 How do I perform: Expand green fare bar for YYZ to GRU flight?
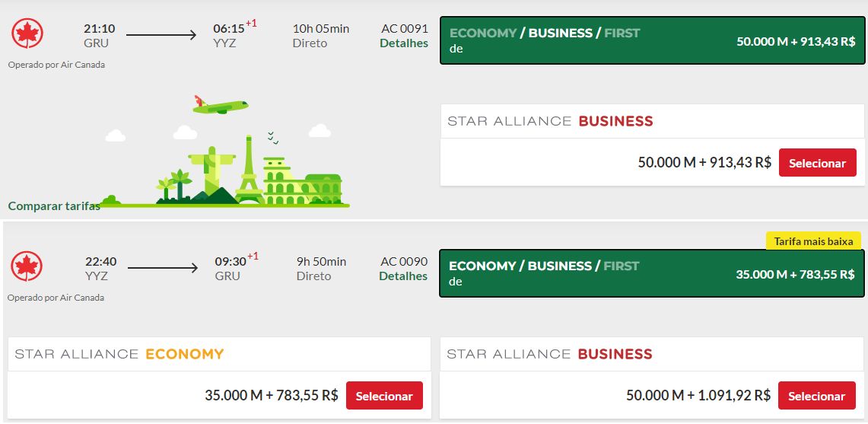tap(651, 273)
